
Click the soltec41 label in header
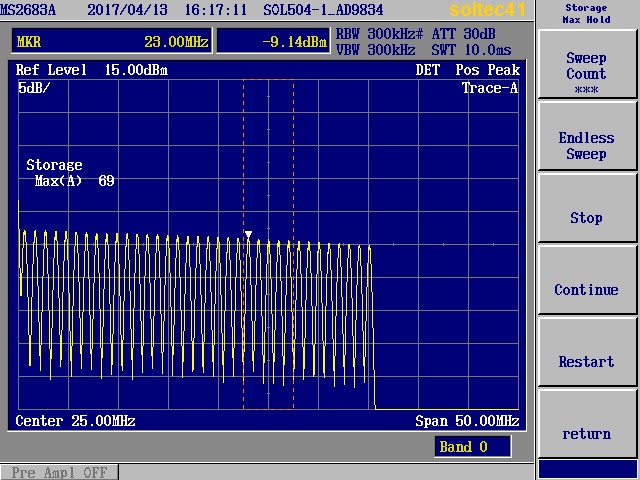click(487, 9)
